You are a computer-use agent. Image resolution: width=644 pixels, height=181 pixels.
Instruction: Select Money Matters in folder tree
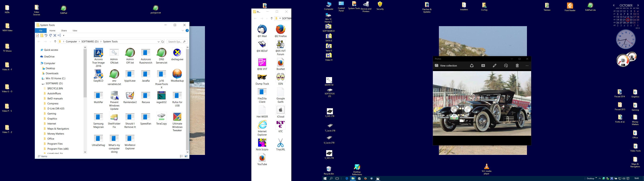tap(56, 134)
